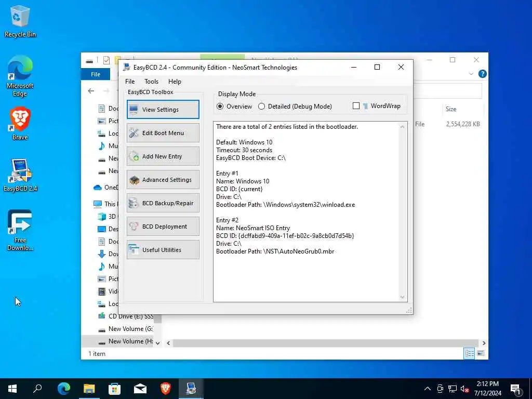Open the notification center icon
Screen dimensions: 532x399
pyautogui.click(x=516, y=389)
